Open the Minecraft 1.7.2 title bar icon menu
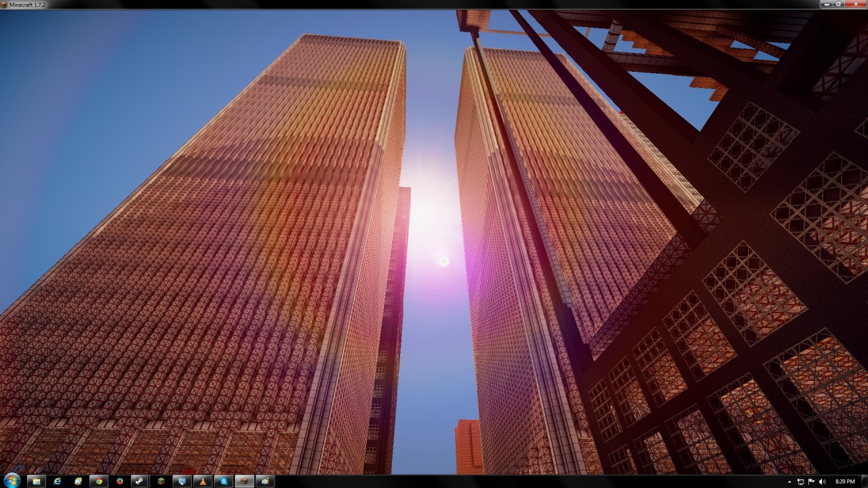 5,5
